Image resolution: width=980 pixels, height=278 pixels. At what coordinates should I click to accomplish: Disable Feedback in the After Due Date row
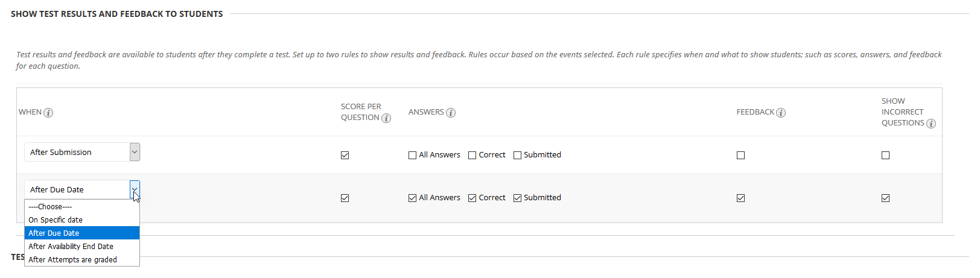740,198
